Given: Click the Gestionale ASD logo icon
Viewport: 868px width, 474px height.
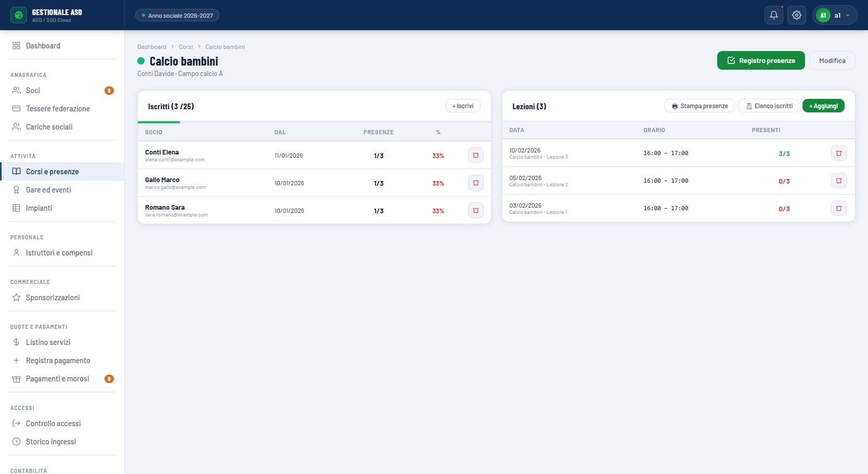Looking at the screenshot, I should point(19,15).
